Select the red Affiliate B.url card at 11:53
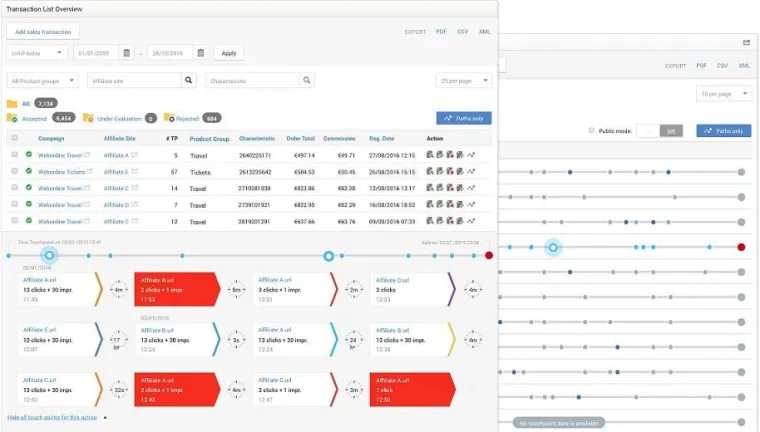This screenshot has width=760, height=432. [x=177, y=289]
